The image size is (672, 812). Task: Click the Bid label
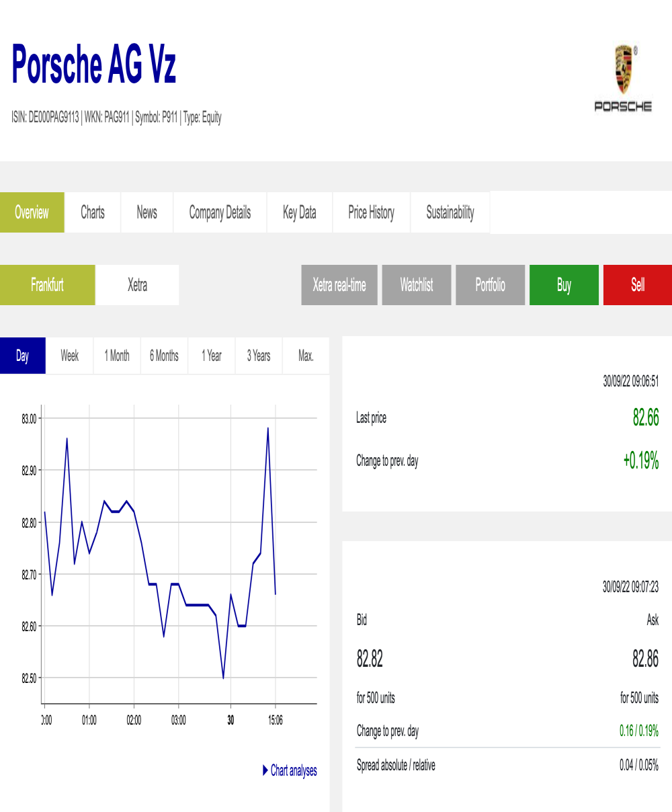click(x=362, y=620)
